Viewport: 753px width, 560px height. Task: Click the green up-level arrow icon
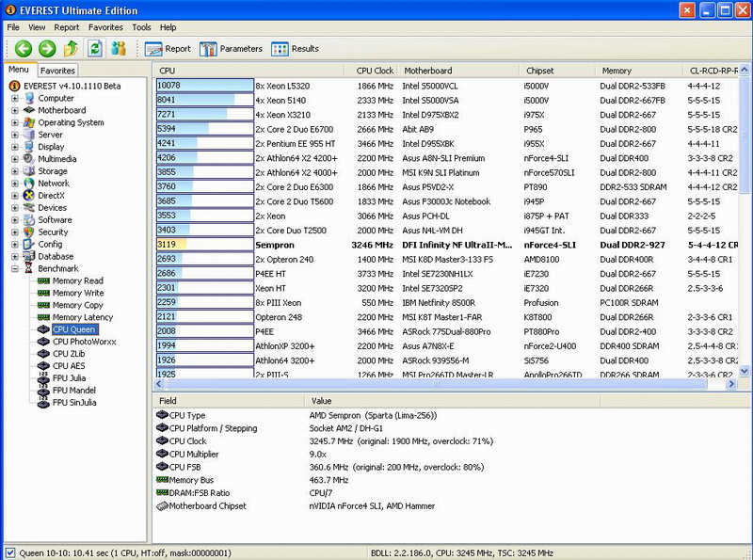[71, 49]
